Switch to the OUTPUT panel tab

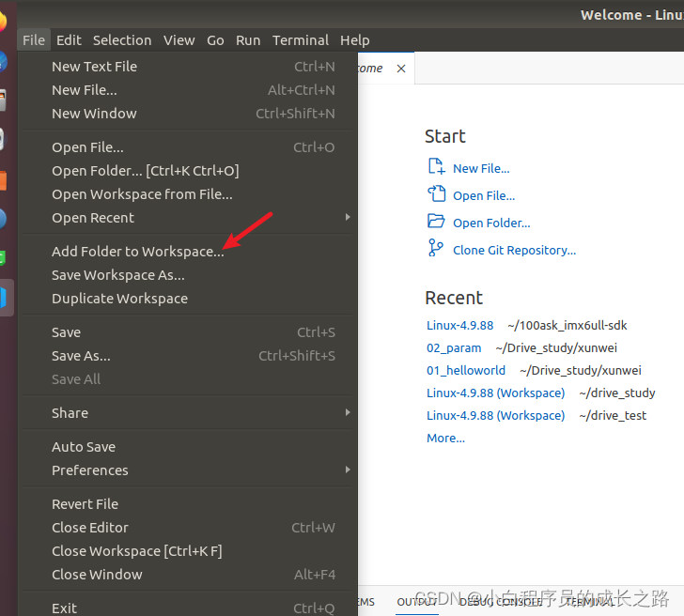(x=417, y=602)
